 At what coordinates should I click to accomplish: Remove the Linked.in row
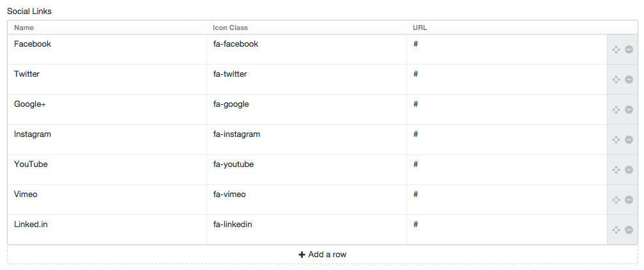pyautogui.click(x=629, y=230)
